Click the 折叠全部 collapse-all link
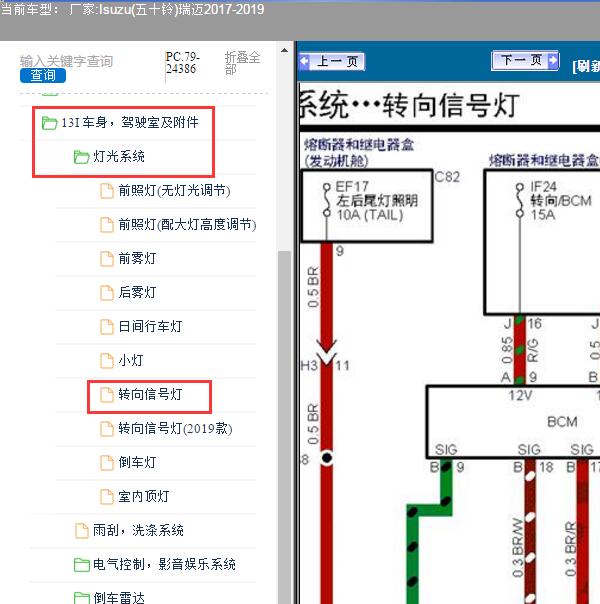 pyautogui.click(x=242, y=63)
